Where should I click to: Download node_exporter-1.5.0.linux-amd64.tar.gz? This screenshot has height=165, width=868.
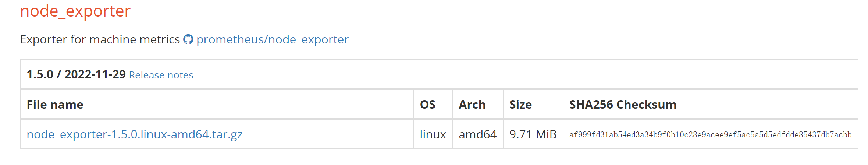(135, 134)
